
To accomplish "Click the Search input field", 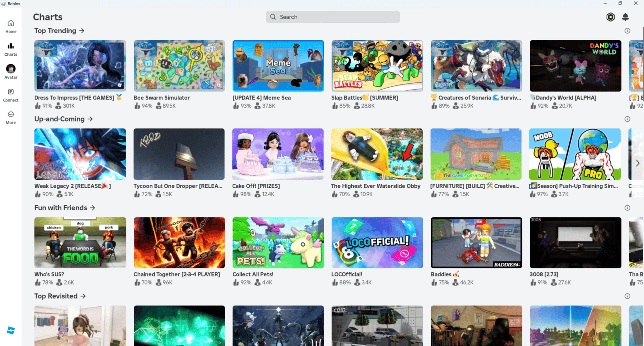I will click(332, 17).
